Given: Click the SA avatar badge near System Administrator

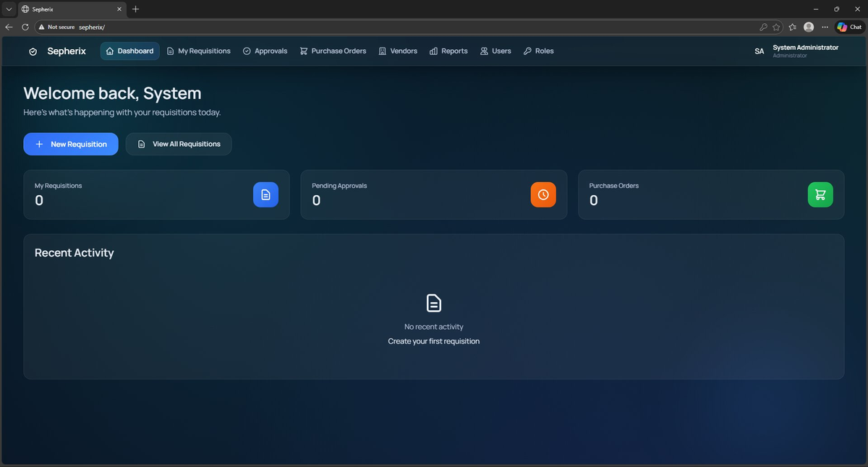Looking at the screenshot, I should coord(759,51).
